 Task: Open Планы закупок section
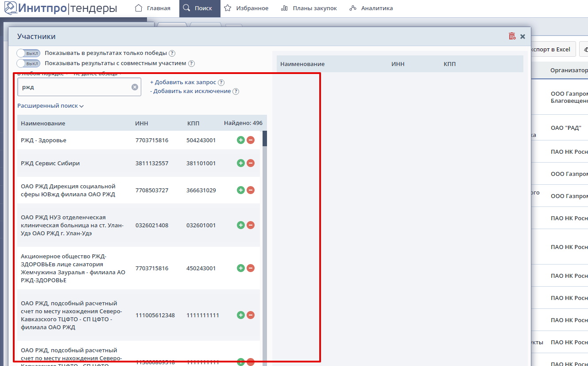point(309,8)
